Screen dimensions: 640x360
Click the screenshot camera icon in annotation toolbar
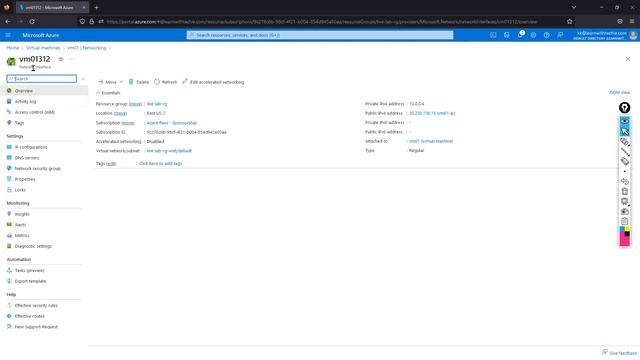click(624, 211)
